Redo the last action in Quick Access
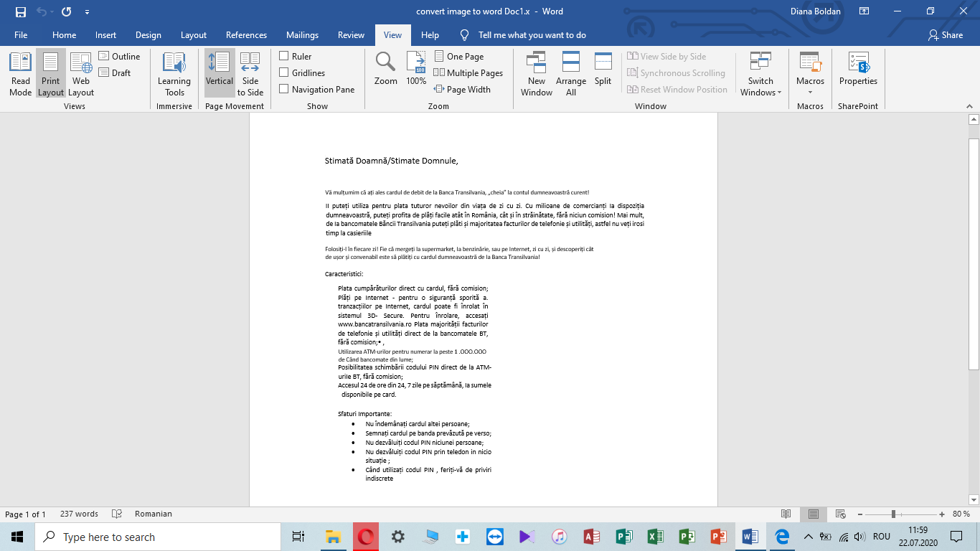 coord(67,11)
